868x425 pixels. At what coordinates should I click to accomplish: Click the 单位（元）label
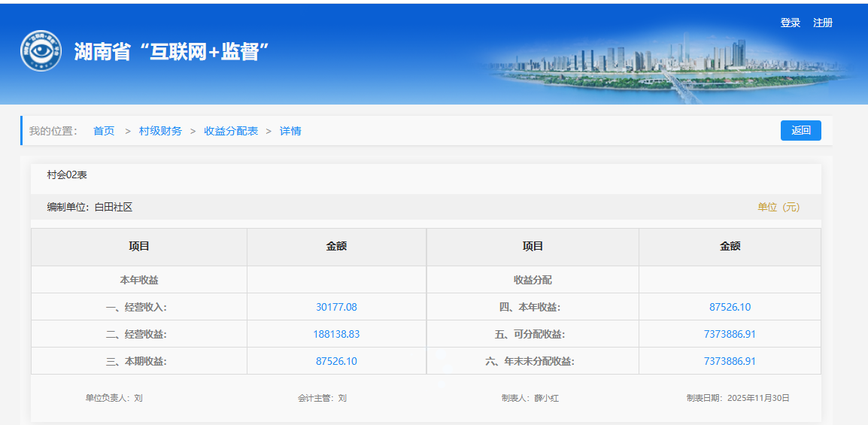coord(778,207)
